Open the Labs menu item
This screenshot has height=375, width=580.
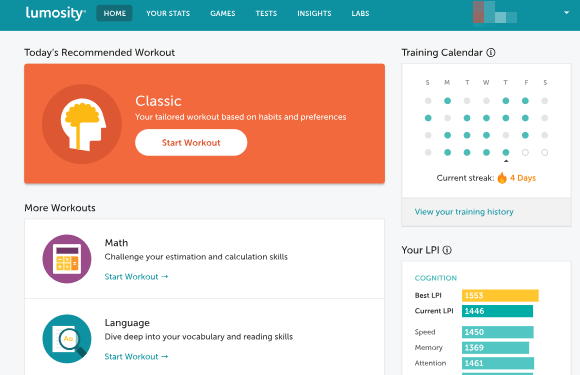tap(360, 13)
